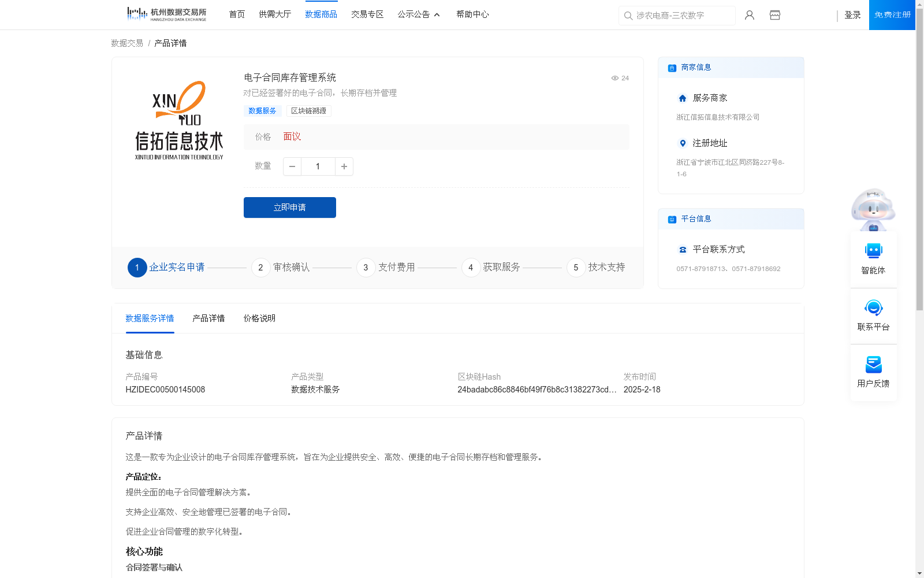Click the search box 涉农电商-三农数字
The image size is (924, 578).
[x=677, y=16]
